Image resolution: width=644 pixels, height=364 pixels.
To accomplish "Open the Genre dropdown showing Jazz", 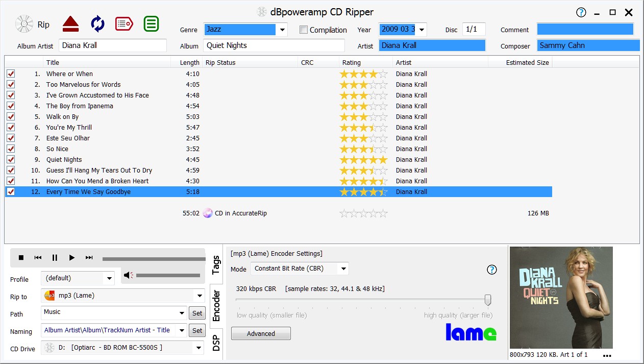I will click(x=281, y=30).
